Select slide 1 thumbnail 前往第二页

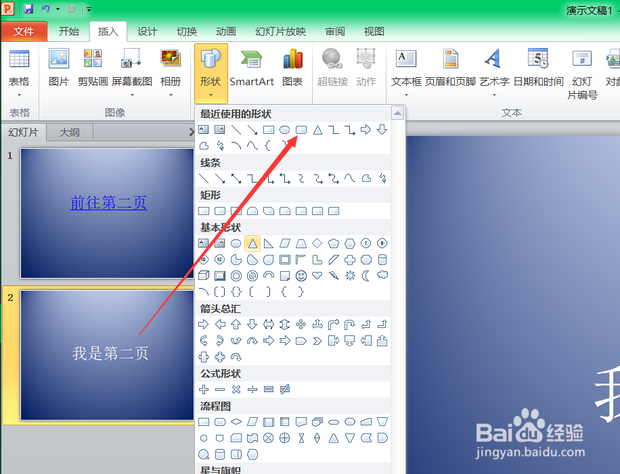[x=107, y=213]
